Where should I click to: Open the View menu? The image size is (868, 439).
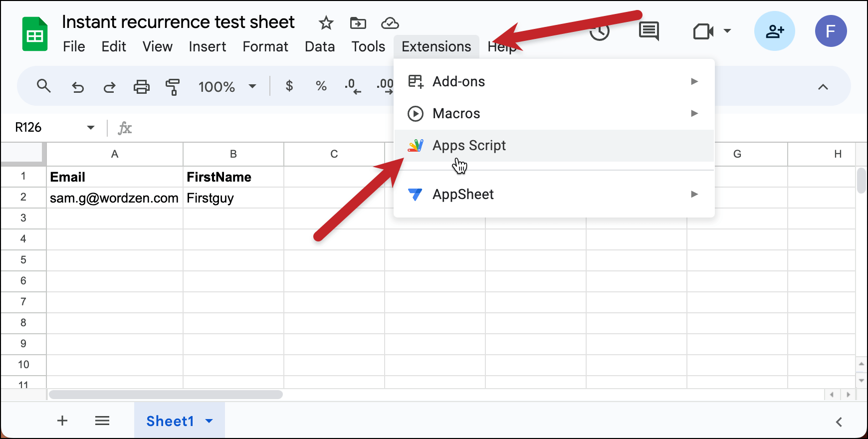(x=158, y=46)
